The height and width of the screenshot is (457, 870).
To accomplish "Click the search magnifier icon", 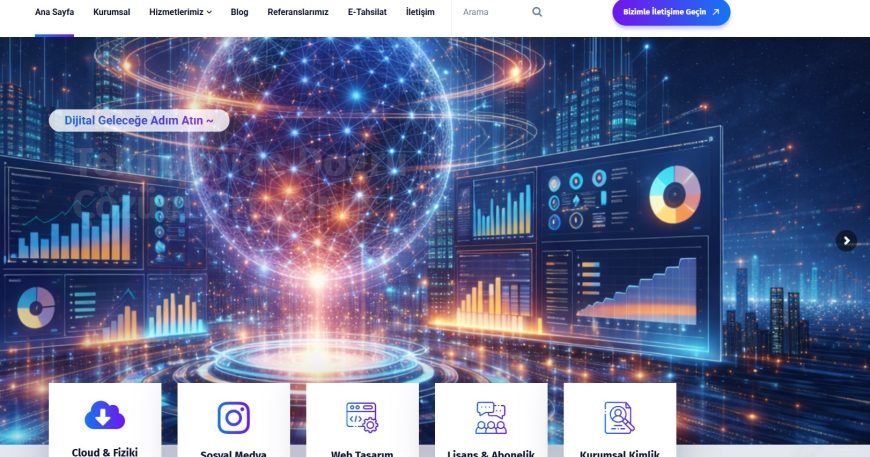I will [x=537, y=12].
